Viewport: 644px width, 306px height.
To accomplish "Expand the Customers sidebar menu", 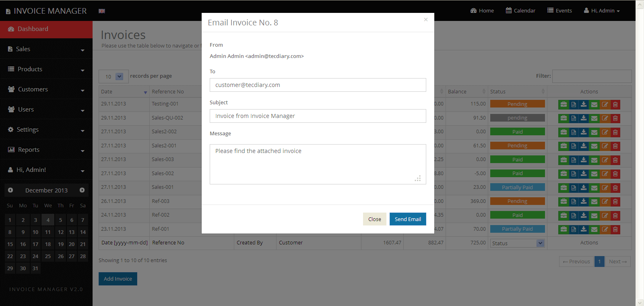I will (46, 89).
